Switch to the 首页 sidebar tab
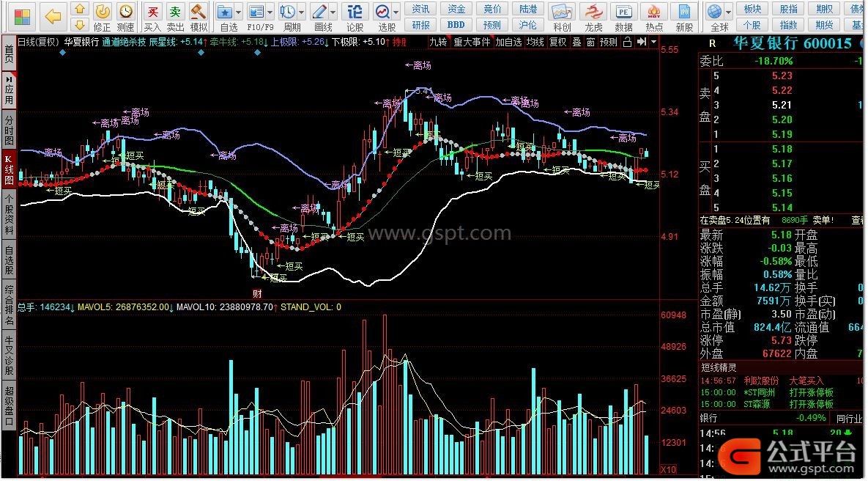Screen dimensions: 868x481 (9, 54)
